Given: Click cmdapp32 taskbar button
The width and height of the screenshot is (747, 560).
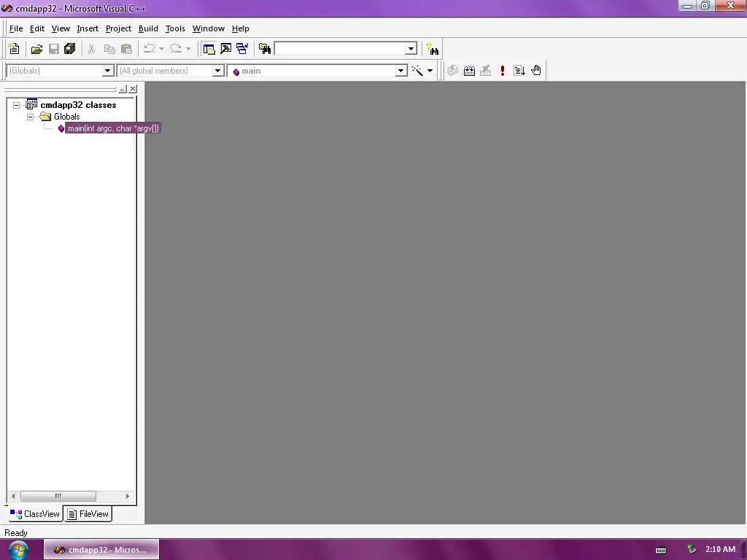Looking at the screenshot, I should pyautogui.click(x=101, y=550).
